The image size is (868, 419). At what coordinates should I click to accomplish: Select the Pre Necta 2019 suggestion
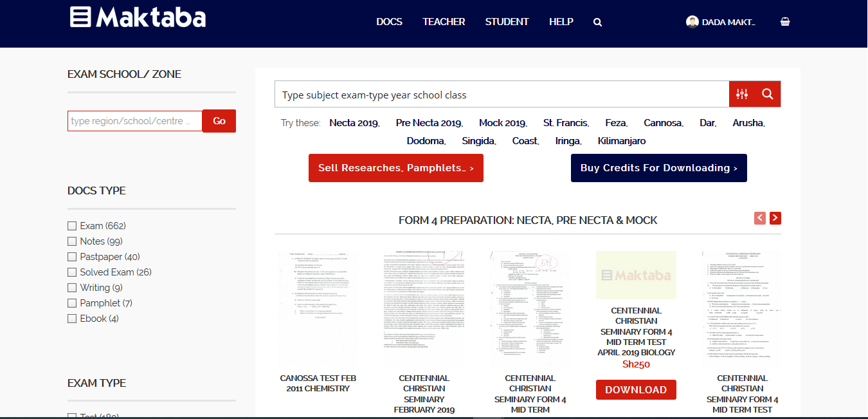(x=429, y=123)
